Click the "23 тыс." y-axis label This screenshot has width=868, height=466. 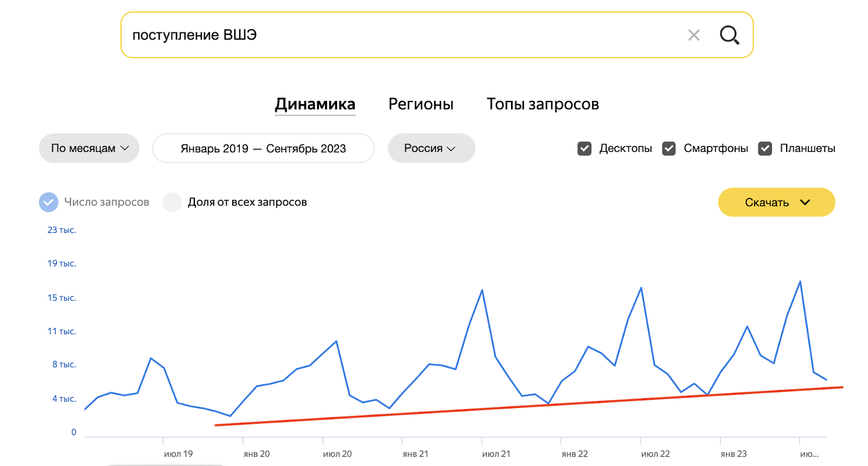click(x=62, y=230)
